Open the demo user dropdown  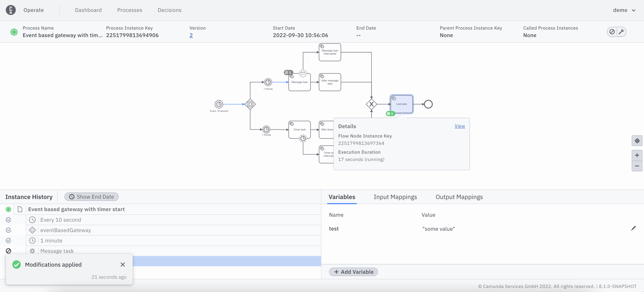pos(624,10)
